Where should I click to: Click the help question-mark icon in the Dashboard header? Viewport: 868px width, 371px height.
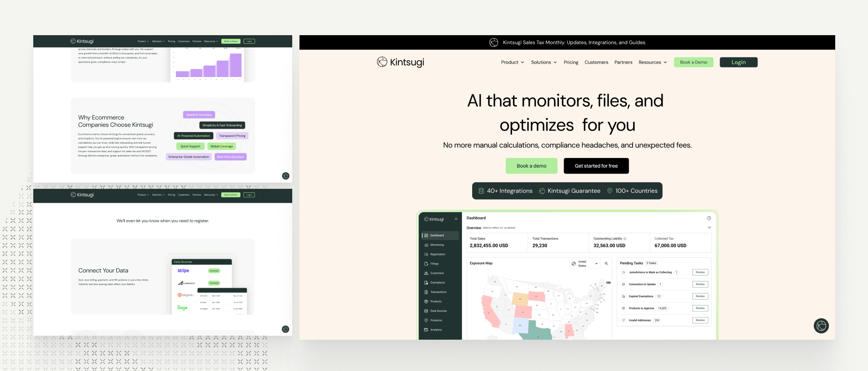click(x=709, y=218)
